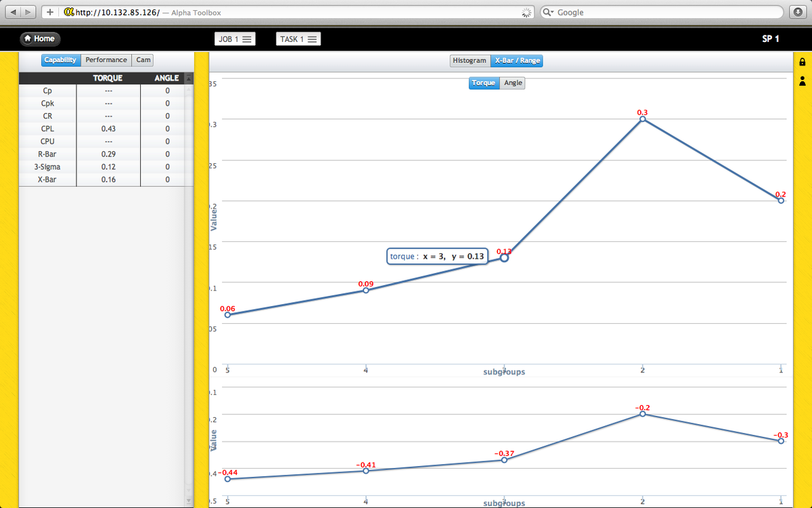Image resolution: width=812 pixels, height=508 pixels.
Task: Open the browser downloads icon
Action: pyautogui.click(x=796, y=12)
